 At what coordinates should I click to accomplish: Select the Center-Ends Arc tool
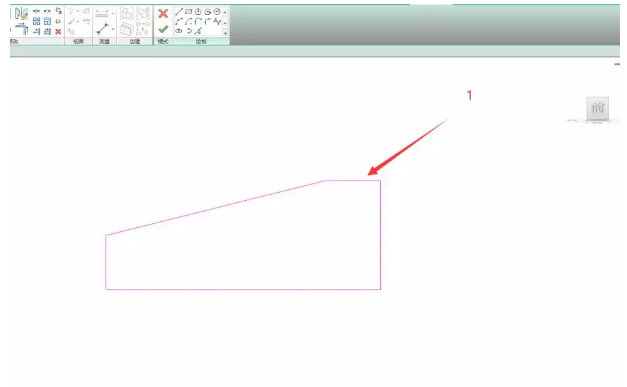(x=189, y=21)
